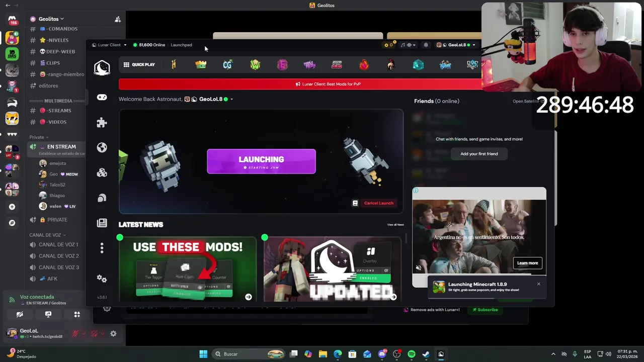Select the teal cube server icon in Quick Play
Screen dimensions: 644x362
pos(418,64)
